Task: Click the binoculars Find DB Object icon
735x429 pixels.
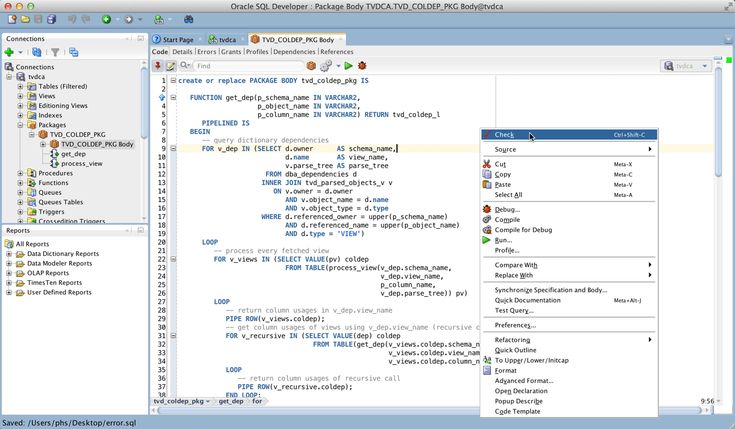Action: coord(188,19)
